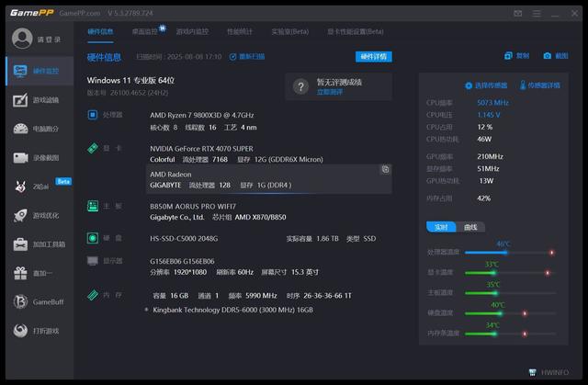The height and width of the screenshot is (385, 588).
Task: Copy the AMD Radeon row with its copy icon
Action: (x=385, y=169)
